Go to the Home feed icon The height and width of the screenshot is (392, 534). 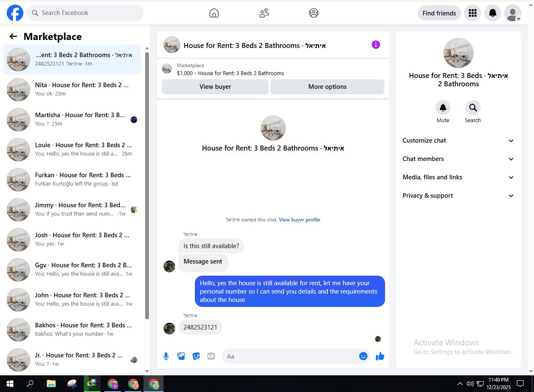point(214,13)
